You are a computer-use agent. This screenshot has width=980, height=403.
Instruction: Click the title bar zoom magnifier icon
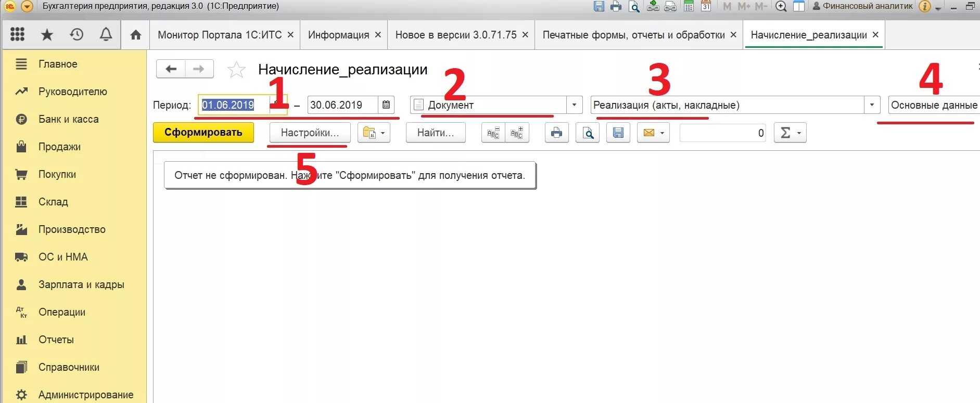[x=781, y=6]
